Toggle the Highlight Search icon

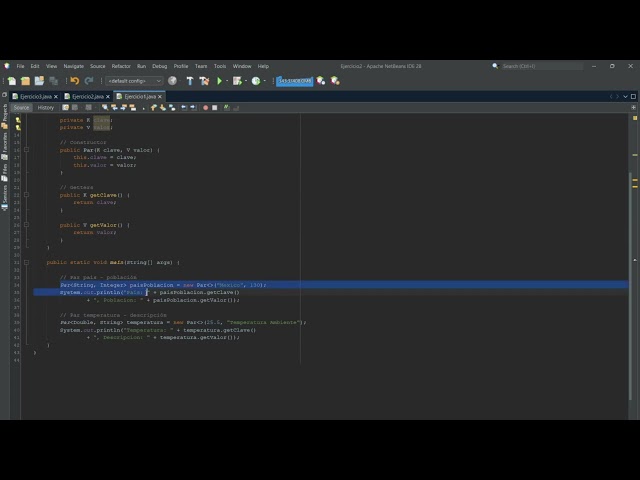click(133, 108)
